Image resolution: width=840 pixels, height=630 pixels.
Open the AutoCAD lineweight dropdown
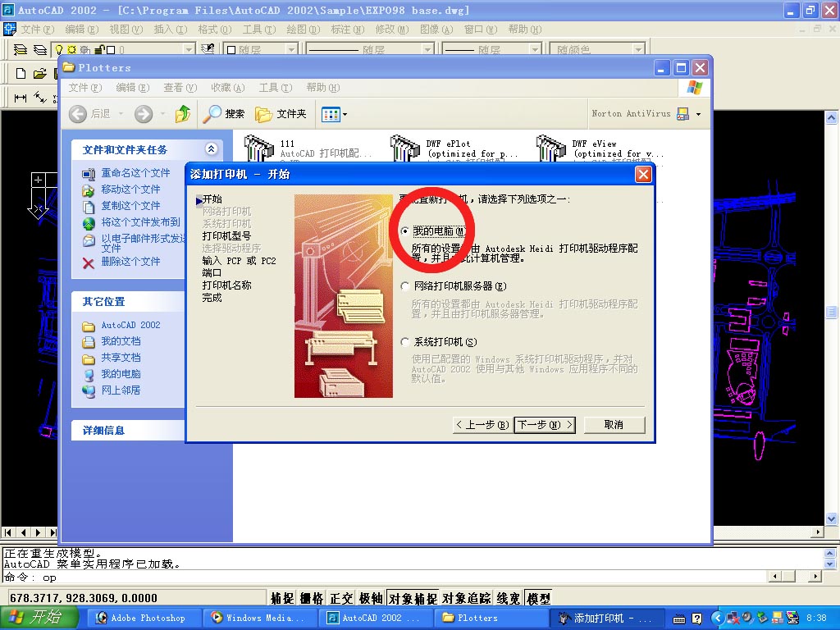[535, 50]
